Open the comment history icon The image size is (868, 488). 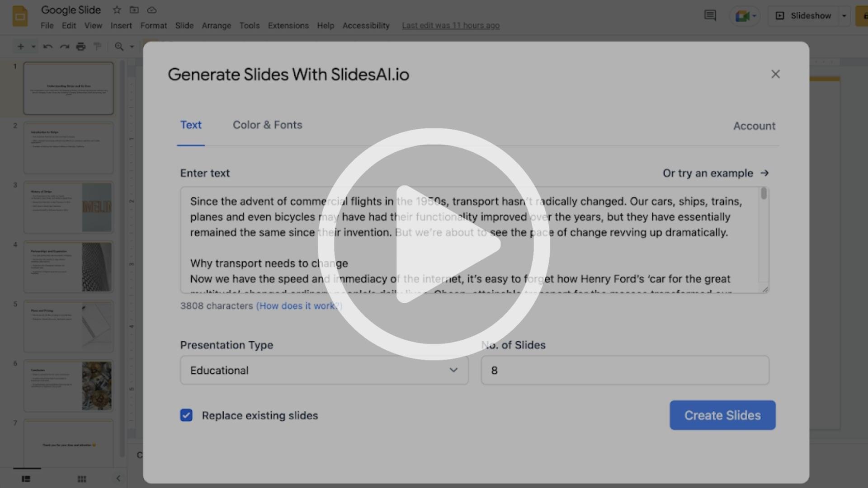click(x=710, y=15)
